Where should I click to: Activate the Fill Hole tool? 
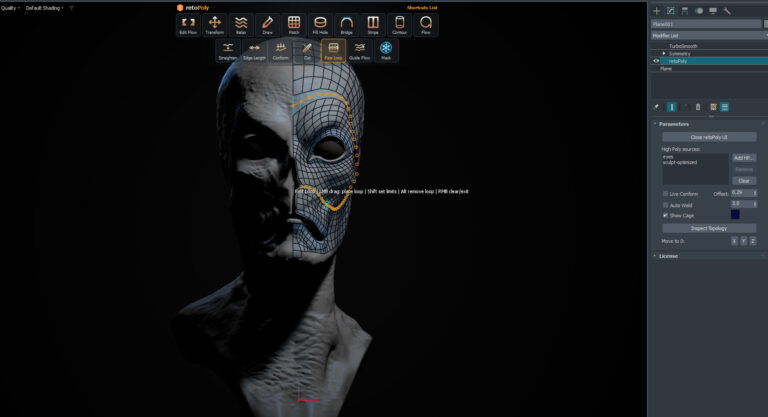(x=320, y=25)
